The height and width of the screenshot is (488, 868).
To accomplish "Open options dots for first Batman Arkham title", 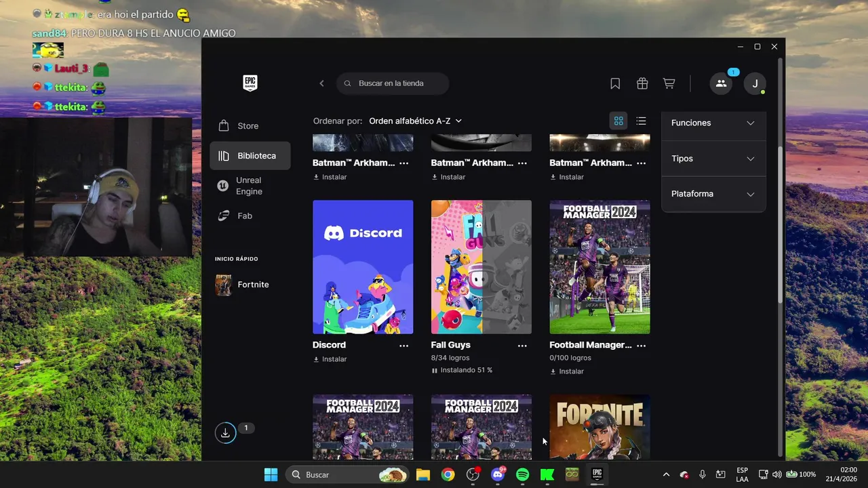I will (x=403, y=163).
